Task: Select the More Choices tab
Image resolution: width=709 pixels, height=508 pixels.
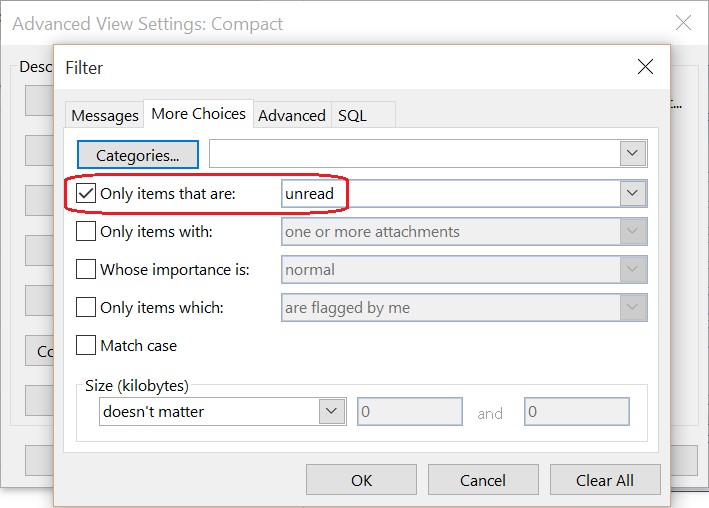Action: [x=198, y=114]
